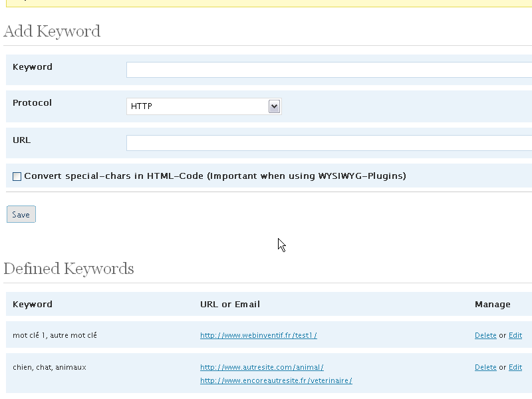Delete the 'chien, chat, animaux' entry
Screen dimensions: 532x399
pos(485,367)
